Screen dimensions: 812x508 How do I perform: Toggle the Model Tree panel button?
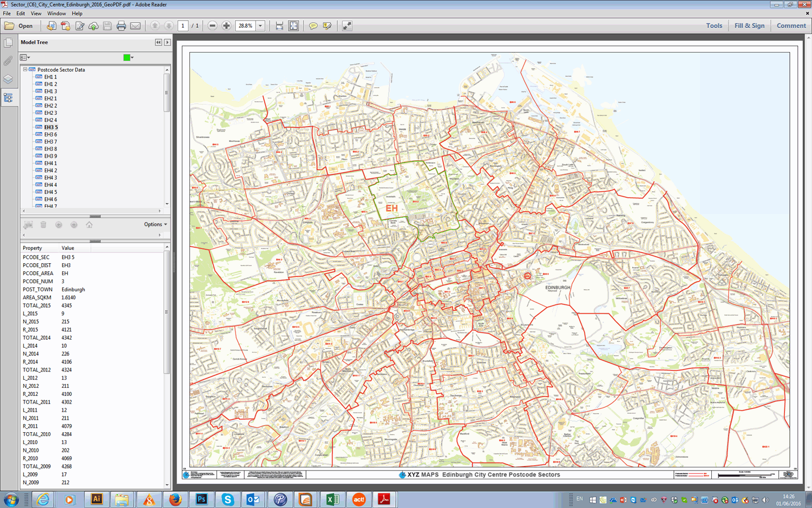click(x=8, y=97)
